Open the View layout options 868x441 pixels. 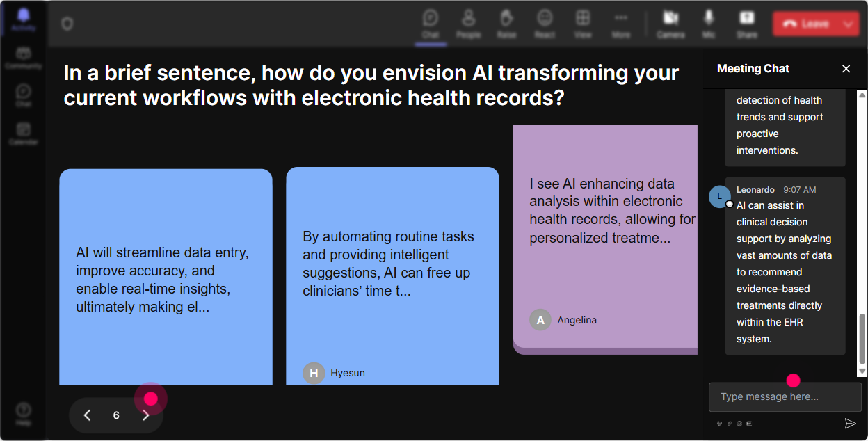point(583,24)
